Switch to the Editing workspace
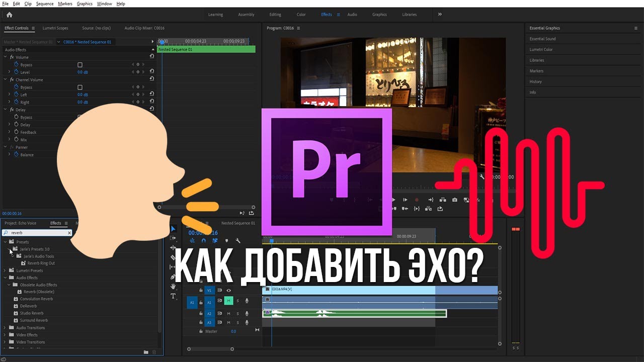 (x=275, y=15)
